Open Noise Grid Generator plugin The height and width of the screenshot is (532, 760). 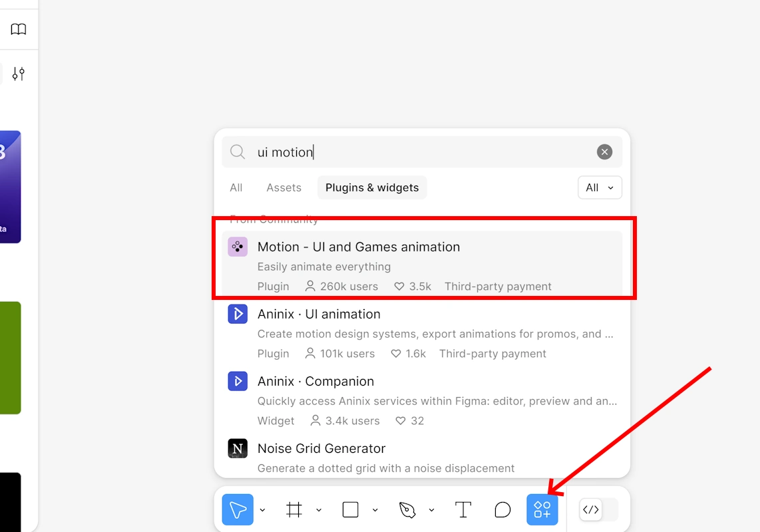(x=422, y=456)
